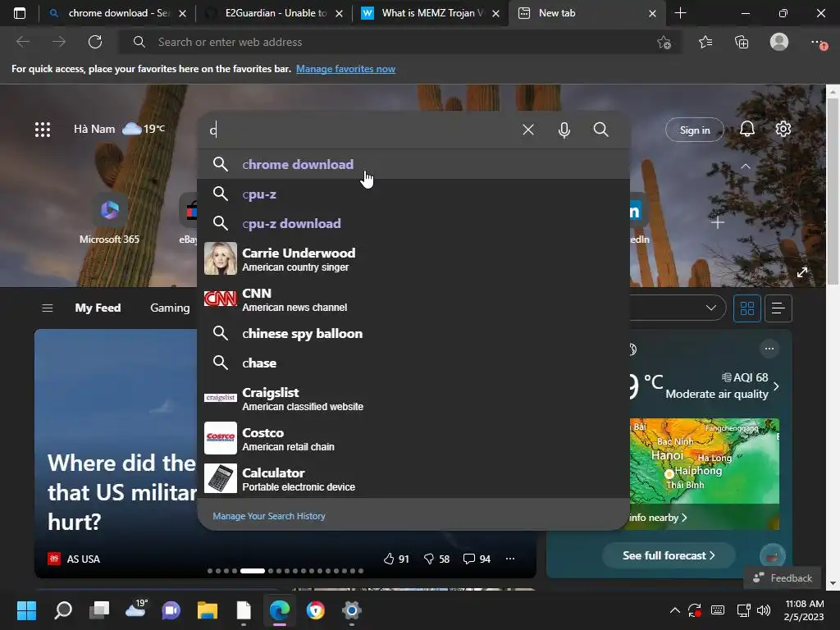Show hidden system tray icons

(x=675, y=610)
